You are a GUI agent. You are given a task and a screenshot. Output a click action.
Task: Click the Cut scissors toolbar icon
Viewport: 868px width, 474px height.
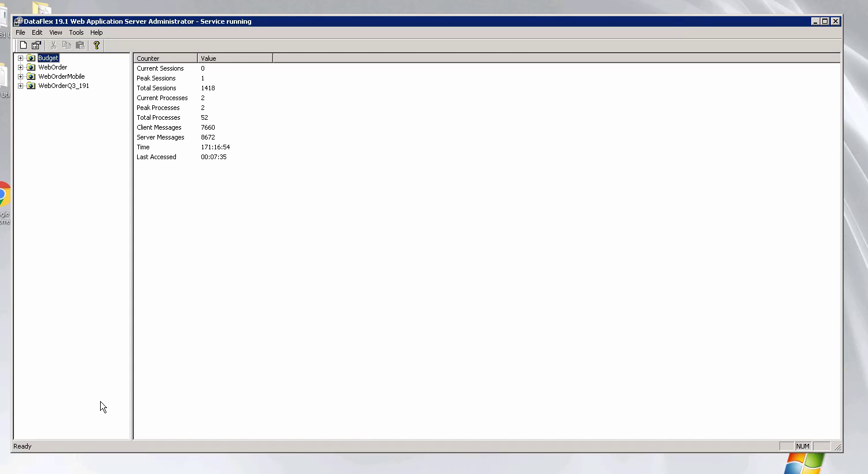pos(53,45)
